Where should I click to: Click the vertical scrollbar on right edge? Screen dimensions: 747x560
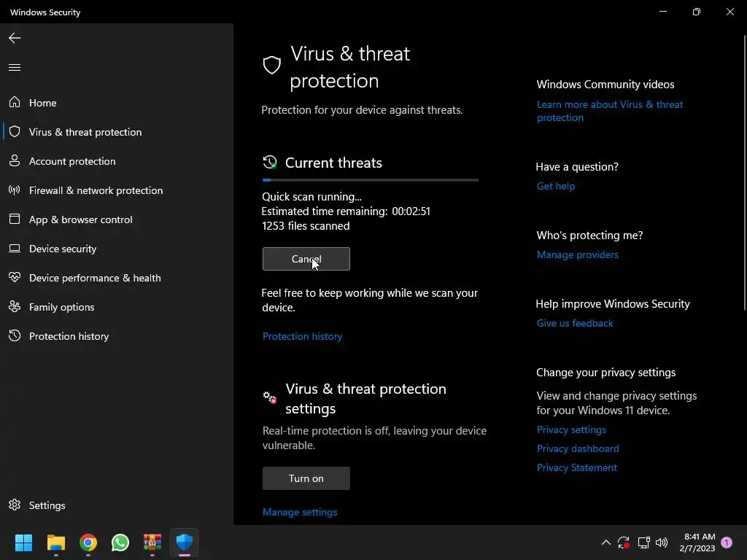coord(744,172)
